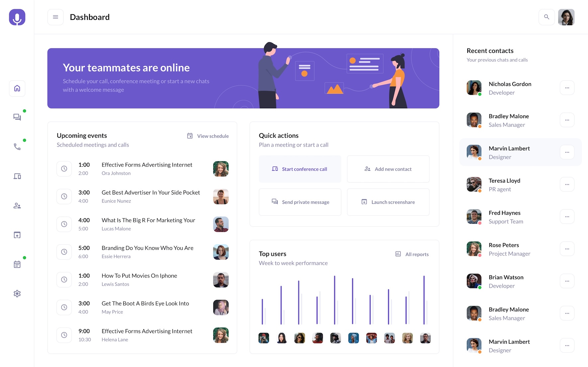Screen dimensions: 588x367
Task: Open the Devices panel from the sidebar
Action: point(17,176)
